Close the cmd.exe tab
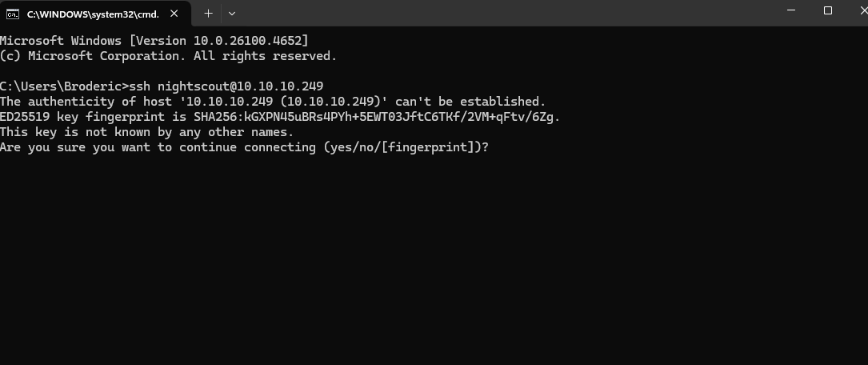The width and height of the screenshot is (868, 365). (x=174, y=14)
